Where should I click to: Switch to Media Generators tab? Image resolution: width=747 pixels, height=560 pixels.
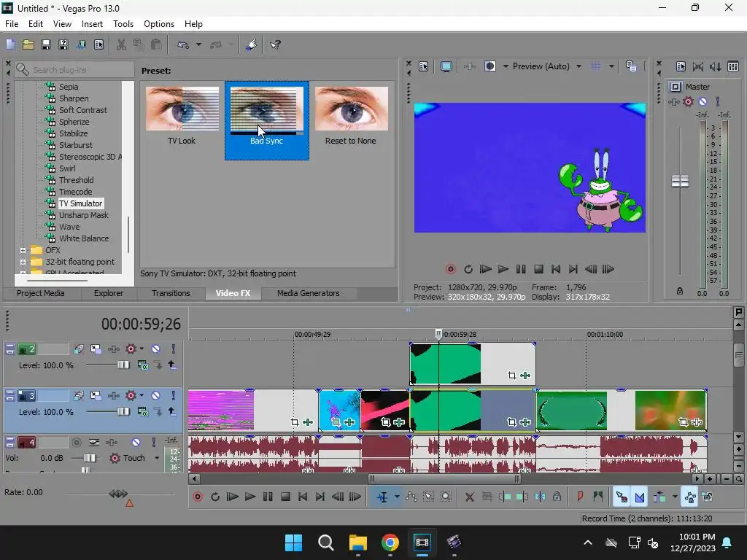(x=309, y=293)
